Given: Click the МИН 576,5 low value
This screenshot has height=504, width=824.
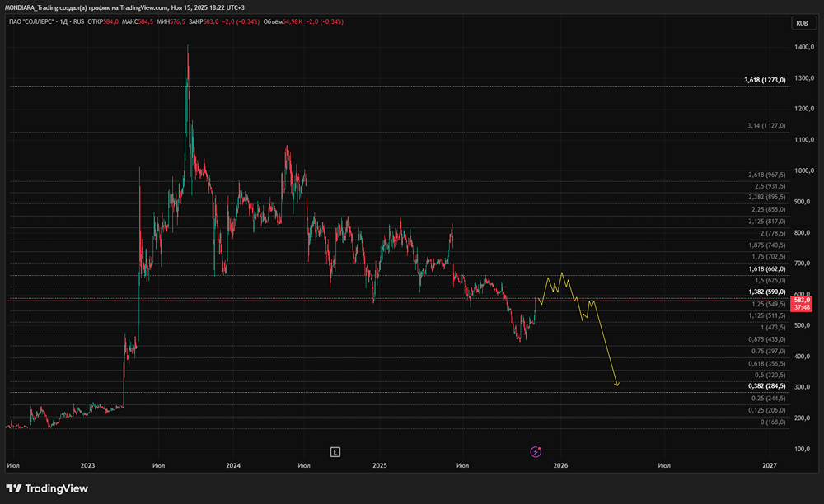Looking at the screenshot, I should click(171, 21).
